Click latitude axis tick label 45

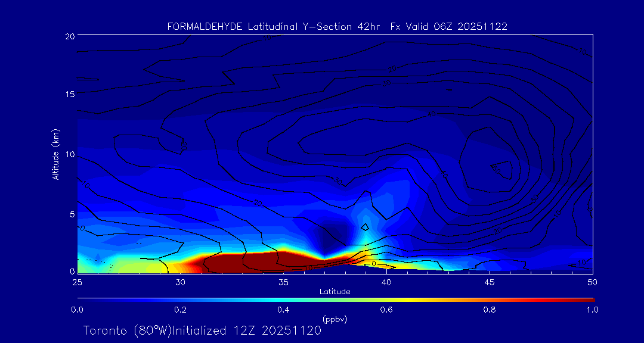(x=490, y=282)
